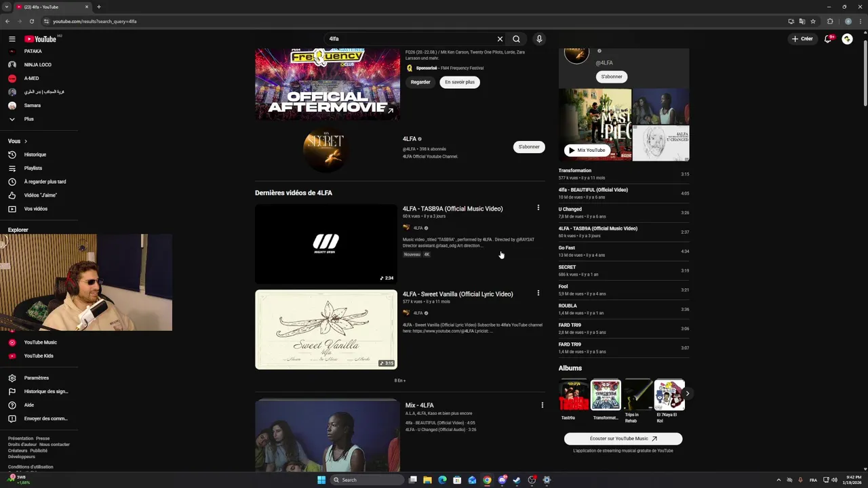Reload the page in Chrome
Screen dimensions: 868x488
pos(32,21)
